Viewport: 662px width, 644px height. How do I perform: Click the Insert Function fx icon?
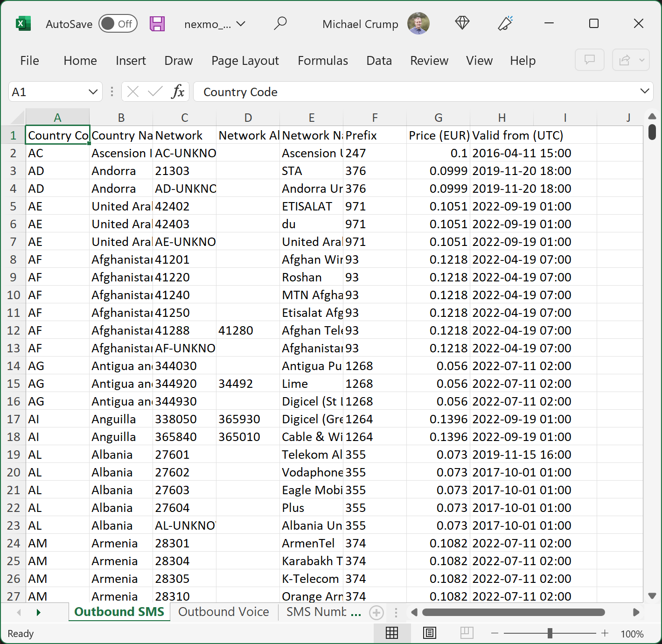(x=178, y=91)
